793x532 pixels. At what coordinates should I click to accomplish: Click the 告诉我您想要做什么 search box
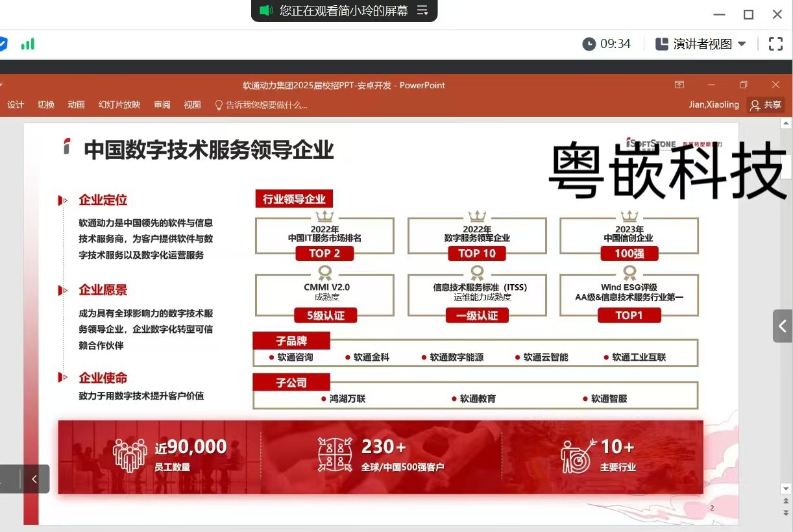click(x=261, y=105)
